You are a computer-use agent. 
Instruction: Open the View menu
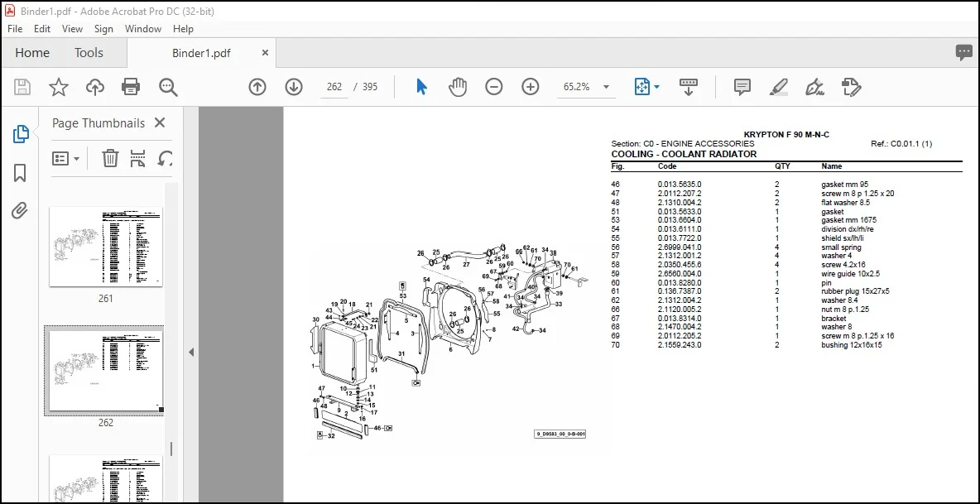coord(73,29)
